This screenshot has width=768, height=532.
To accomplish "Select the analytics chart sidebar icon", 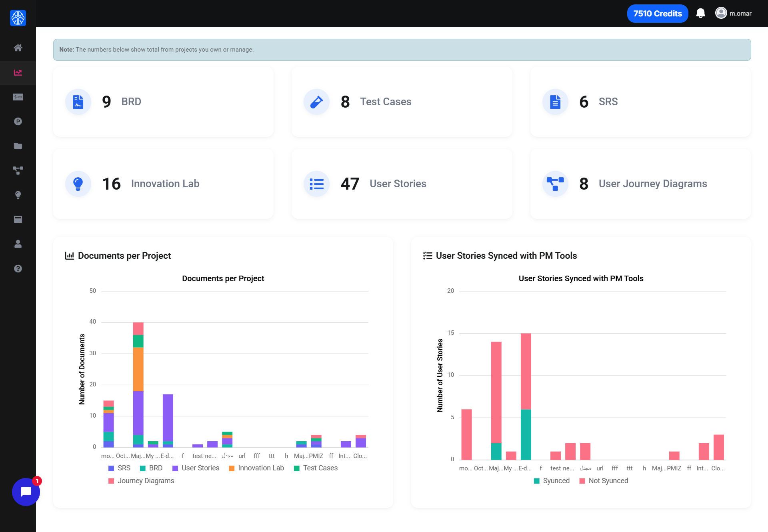I will tap(18, 73).
